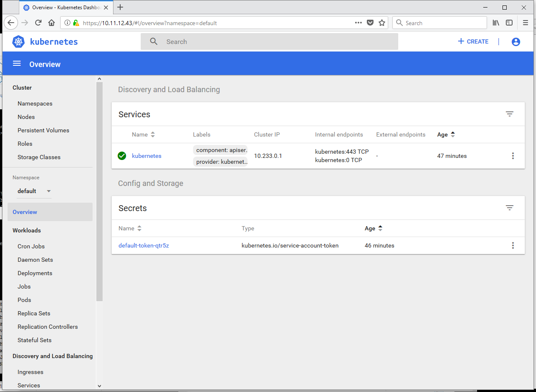Screen dimensions: 536x392
Task: Focus the Firefox Search box
Action: 440,23
